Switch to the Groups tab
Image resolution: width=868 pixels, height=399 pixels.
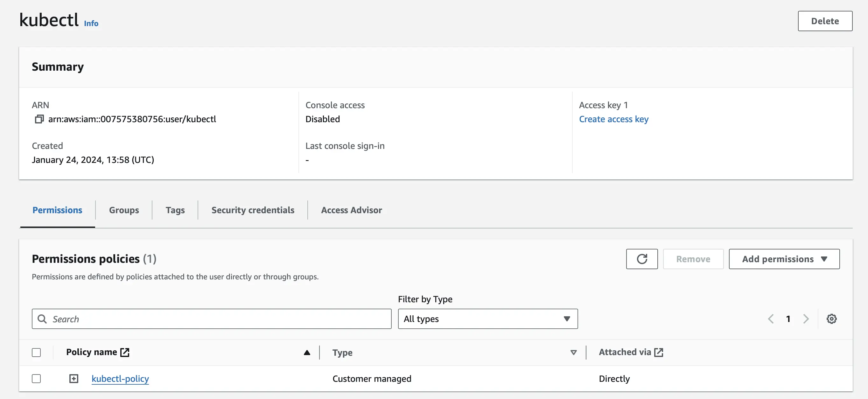(124, 210)
